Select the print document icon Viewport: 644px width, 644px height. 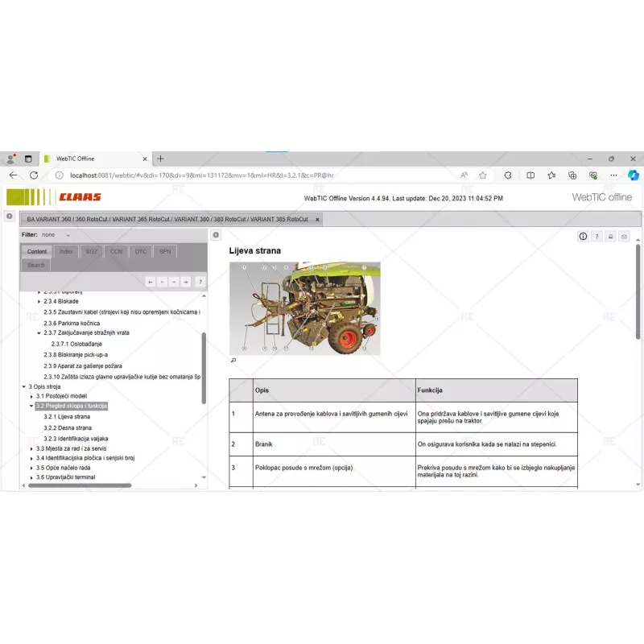click(x=611, y=237)
